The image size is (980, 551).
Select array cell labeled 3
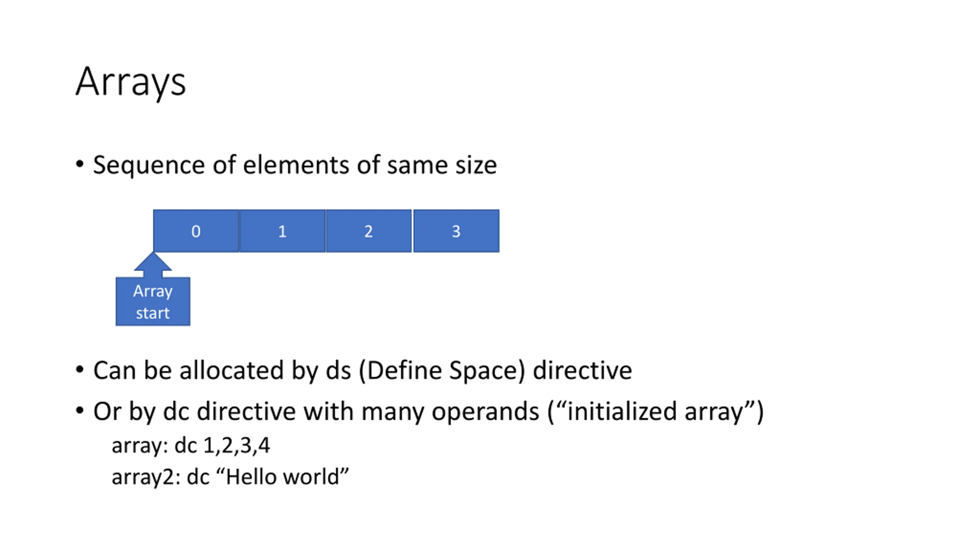(x=456, y=231)
